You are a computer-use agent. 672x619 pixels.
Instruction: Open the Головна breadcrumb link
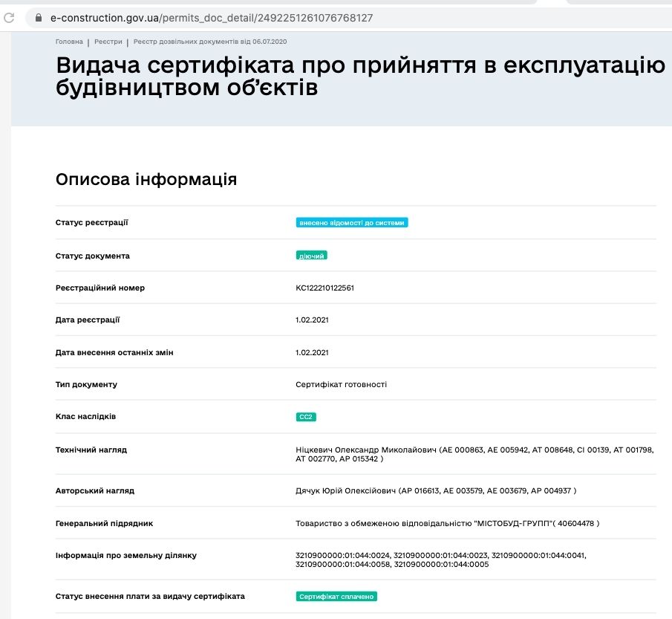pos(69,42)
